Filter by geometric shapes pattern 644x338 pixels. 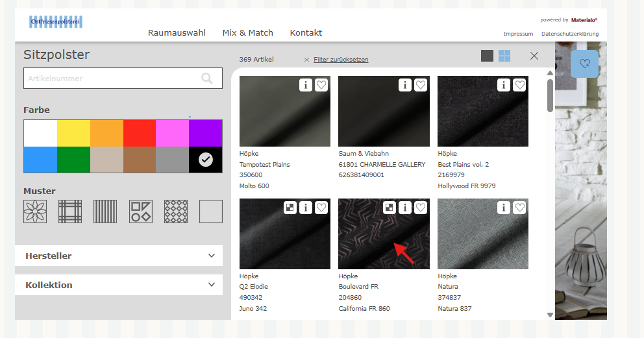coord(141,211)
